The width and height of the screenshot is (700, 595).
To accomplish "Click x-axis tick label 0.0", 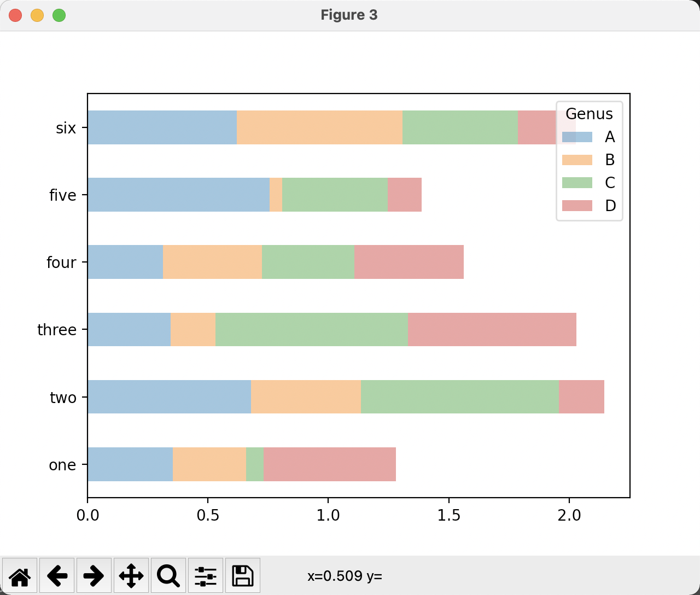I will click(x=87, y=515).
